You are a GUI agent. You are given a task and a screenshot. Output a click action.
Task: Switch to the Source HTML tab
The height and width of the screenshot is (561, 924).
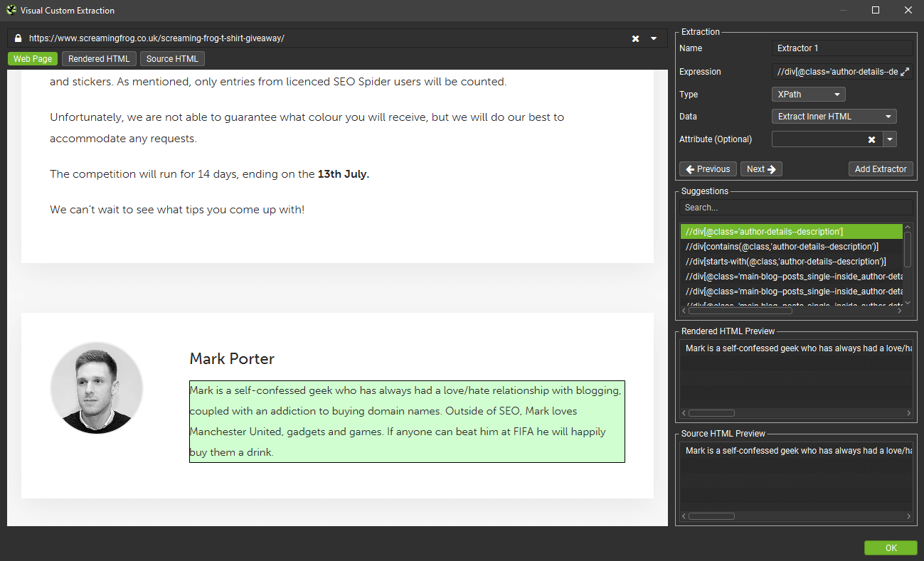pos(172,59)
